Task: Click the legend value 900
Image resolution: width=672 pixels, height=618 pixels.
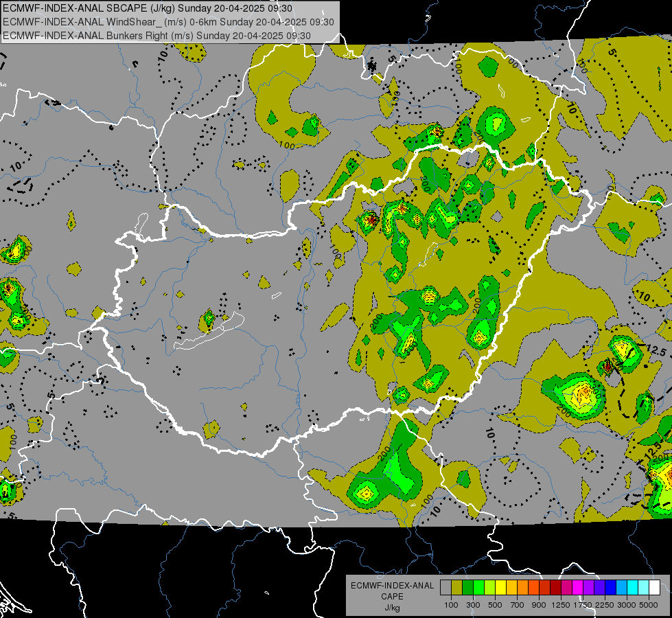Action: point(539,605)
